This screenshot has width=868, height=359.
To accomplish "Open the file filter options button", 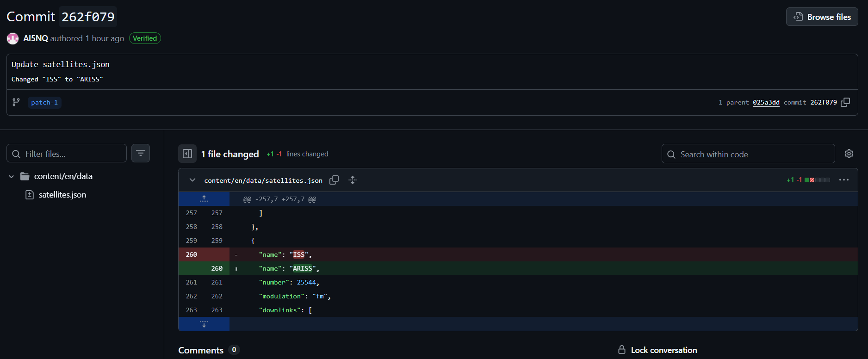I will click(x=141, y=153).
